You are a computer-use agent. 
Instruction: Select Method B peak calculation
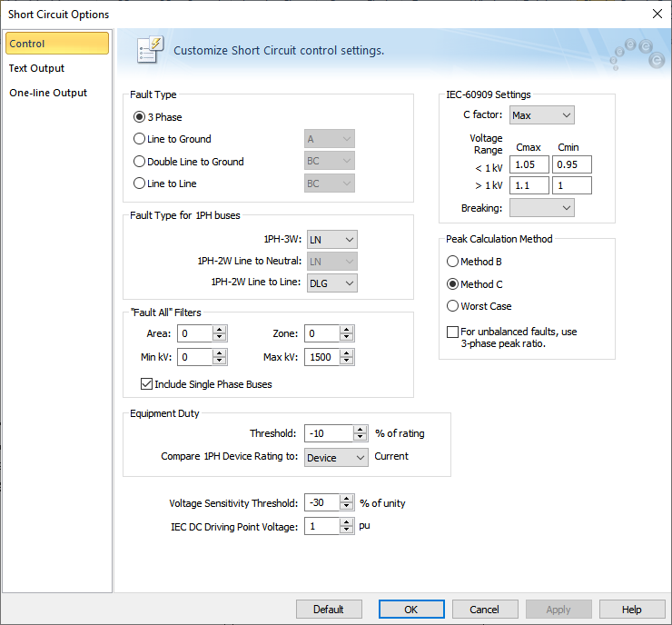point(452,262)
